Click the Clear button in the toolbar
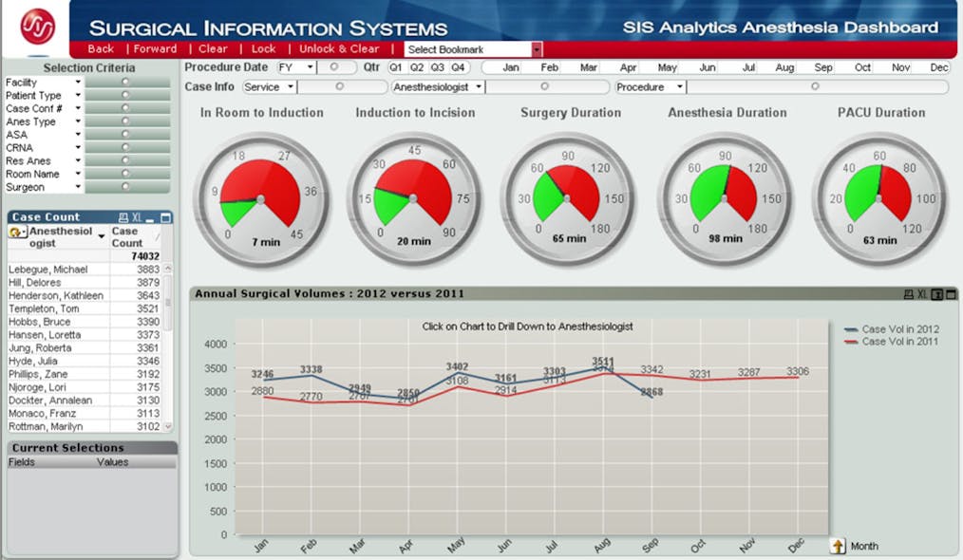Screen dimensions: 963x560 213,48
